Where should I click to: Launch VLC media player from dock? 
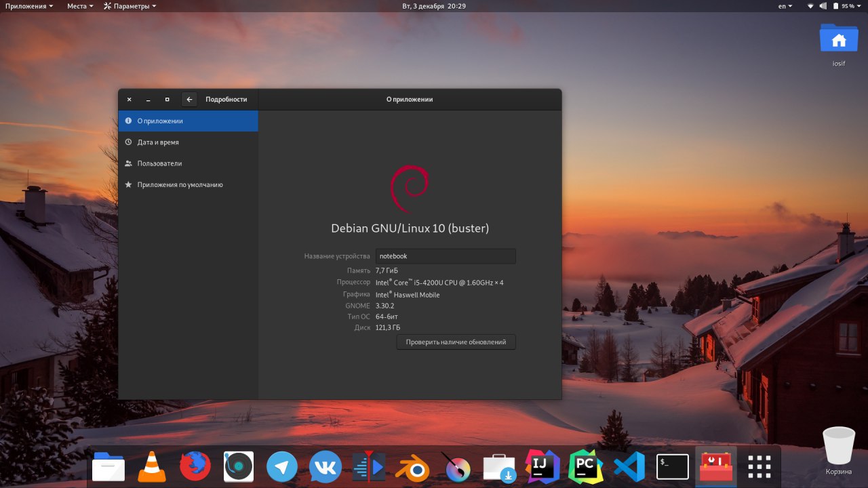[x=151, y=466]
